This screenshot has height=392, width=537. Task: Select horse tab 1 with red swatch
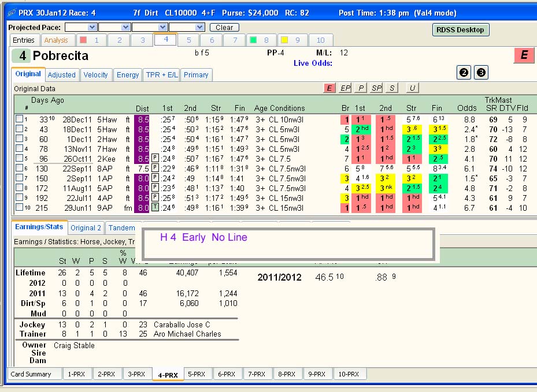pyautogui.click(x=91, y=40)
